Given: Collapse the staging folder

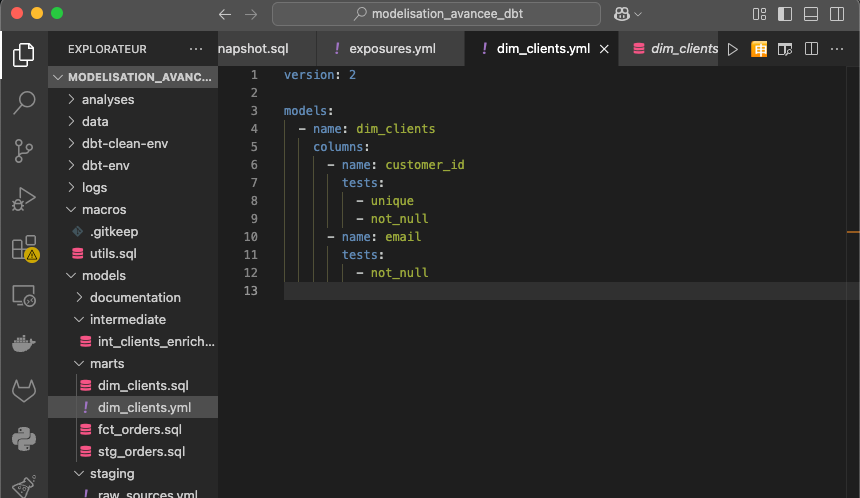Looking at the screenshot, I should click(x=133, y=473).
